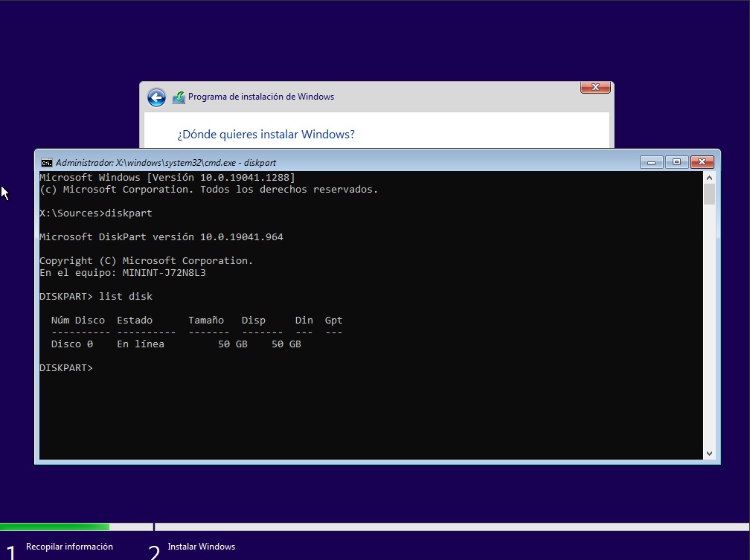
Task: Click the 'list disk' command text
Action: pyautogui.click(x=126, y=297)
